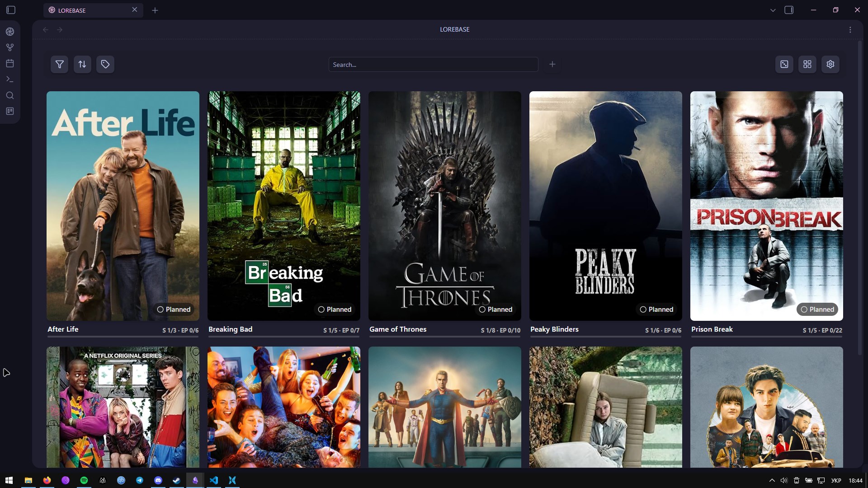Open the superhero poster in second row

point(445,407)
